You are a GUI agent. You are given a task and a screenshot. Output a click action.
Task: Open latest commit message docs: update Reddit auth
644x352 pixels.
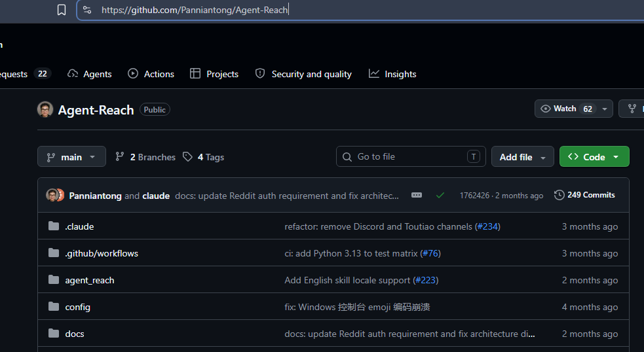pos(287,196)
